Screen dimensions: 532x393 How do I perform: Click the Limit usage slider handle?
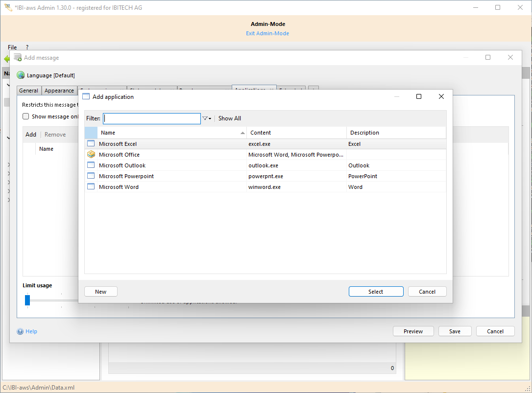27,300
